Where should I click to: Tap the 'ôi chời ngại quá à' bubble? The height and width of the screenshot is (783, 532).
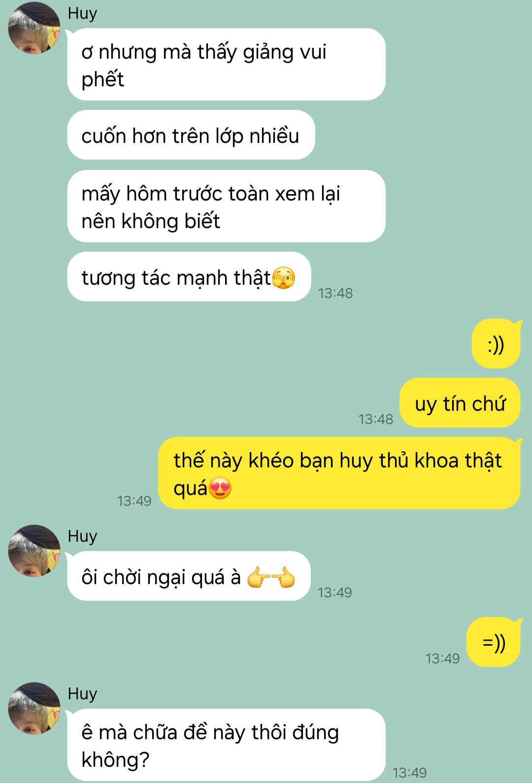[x=189, y=576]
